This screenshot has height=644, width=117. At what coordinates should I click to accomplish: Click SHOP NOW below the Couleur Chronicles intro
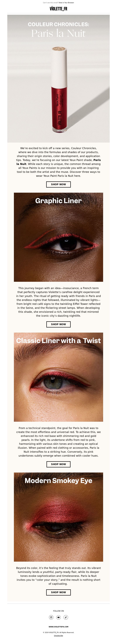point(58,184)
